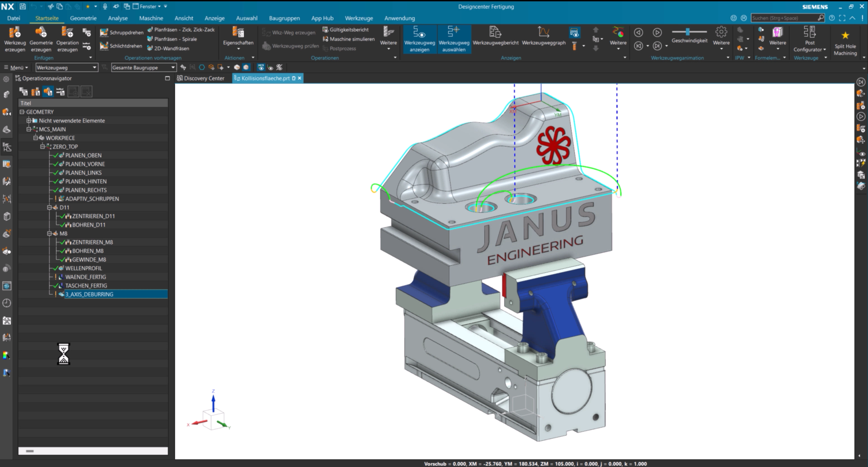Collapse the D11 group node

50,207
